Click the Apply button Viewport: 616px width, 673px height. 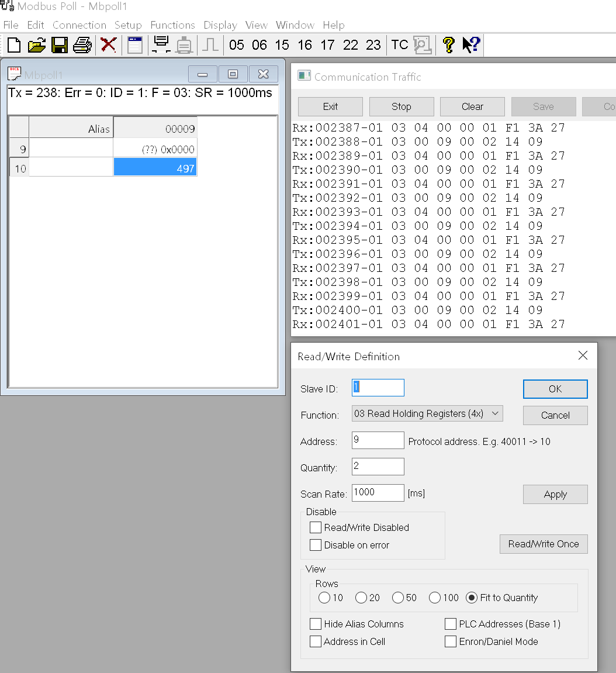pyautogui.click(x=555, y=494)
